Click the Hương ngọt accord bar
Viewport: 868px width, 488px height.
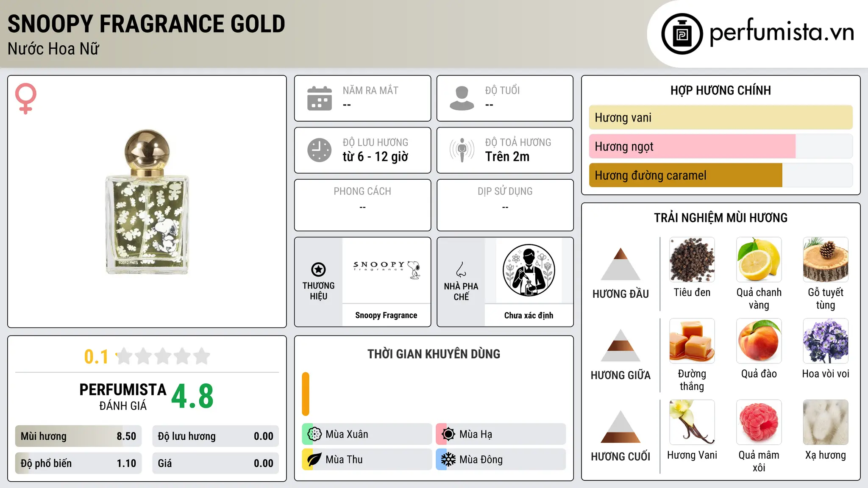click(x=721, y=146)
